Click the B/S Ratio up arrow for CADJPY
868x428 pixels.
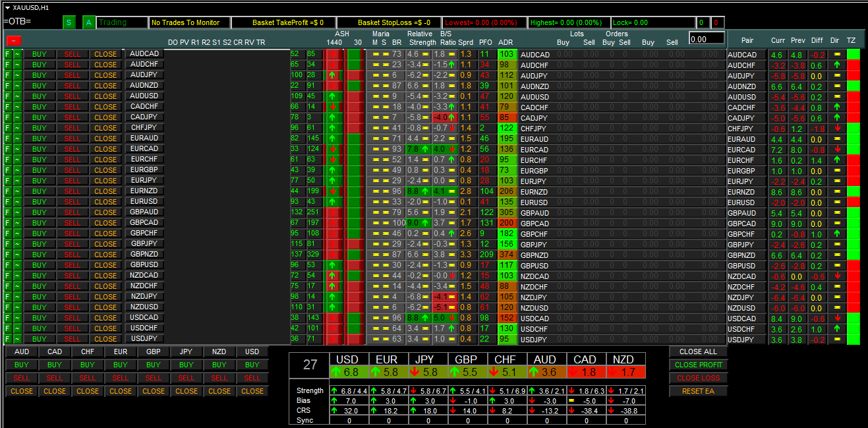point(452,118)
